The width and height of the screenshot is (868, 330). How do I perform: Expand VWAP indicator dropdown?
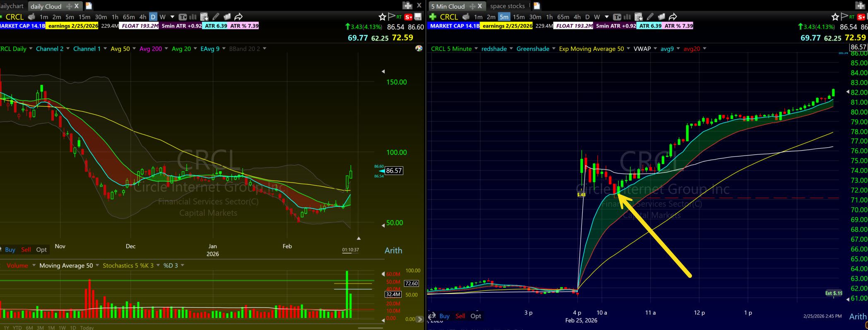coord(655,48)
